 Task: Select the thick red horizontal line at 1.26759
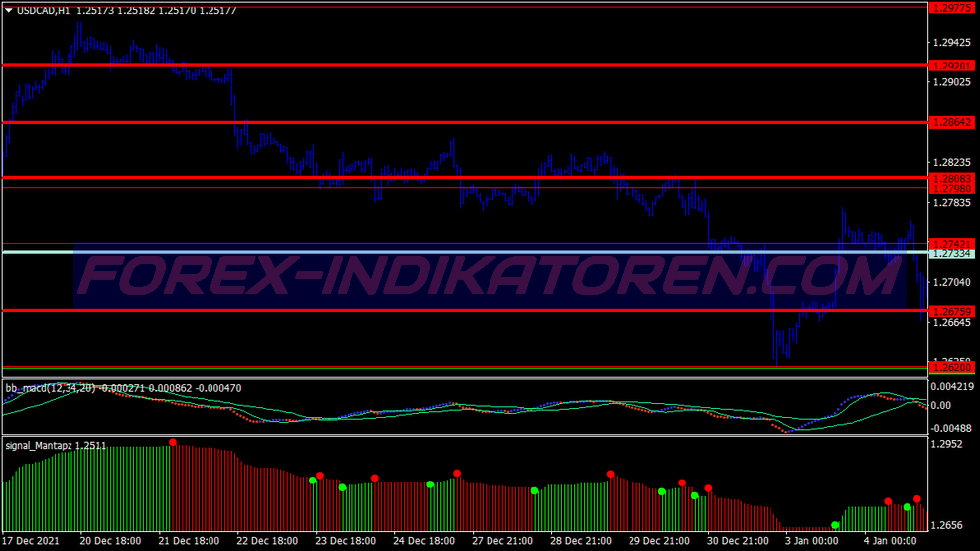click(465, 310)
